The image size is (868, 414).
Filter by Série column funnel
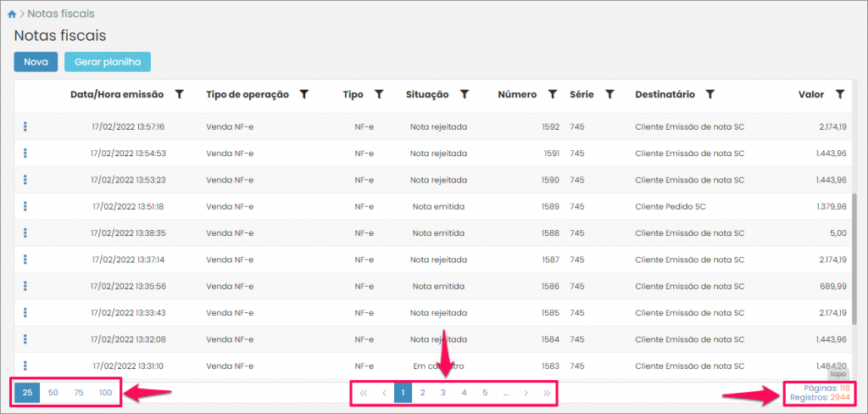609,95
